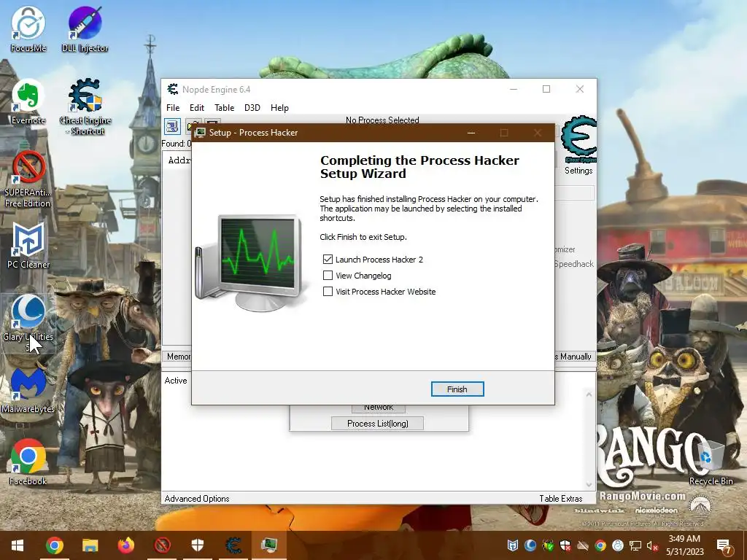Open the Evernote desktop shortcut
Viewport: 747px width, 560px height.
(x=28, y=101)
